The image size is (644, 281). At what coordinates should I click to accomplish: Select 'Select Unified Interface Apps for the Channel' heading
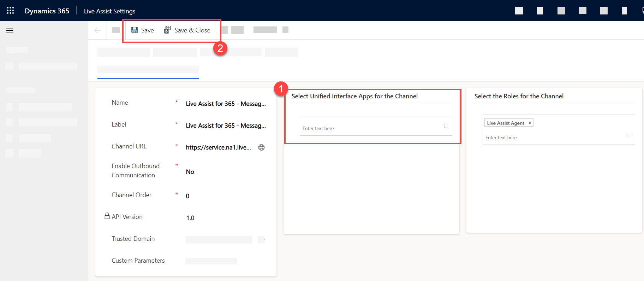coord(354,96)
